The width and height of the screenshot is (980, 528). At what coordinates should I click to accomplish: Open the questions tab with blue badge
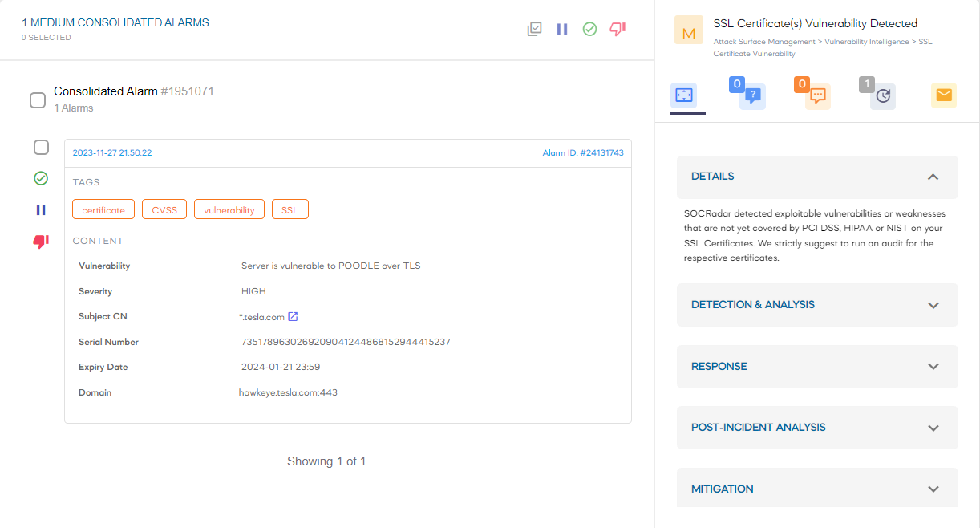point(752,96)
